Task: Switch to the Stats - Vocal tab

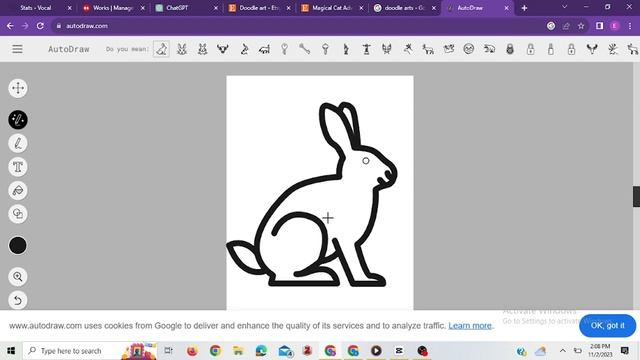Action: [36, 8]
